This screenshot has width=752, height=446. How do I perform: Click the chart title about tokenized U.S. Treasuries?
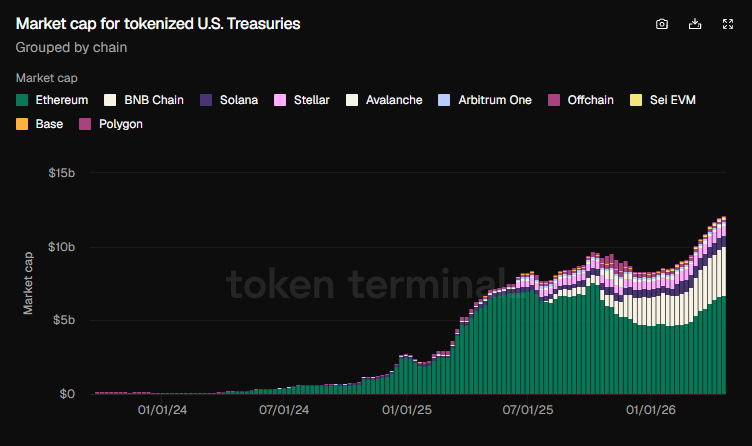(x=158, y=22)
